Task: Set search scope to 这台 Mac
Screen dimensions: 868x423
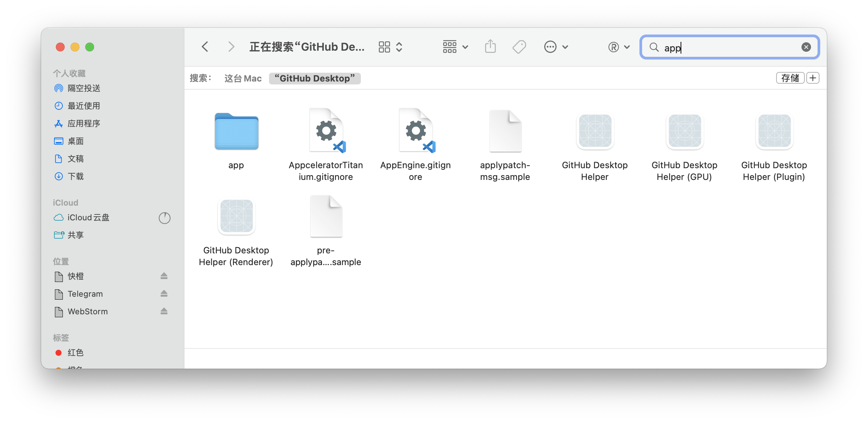Action: (243, 79)
